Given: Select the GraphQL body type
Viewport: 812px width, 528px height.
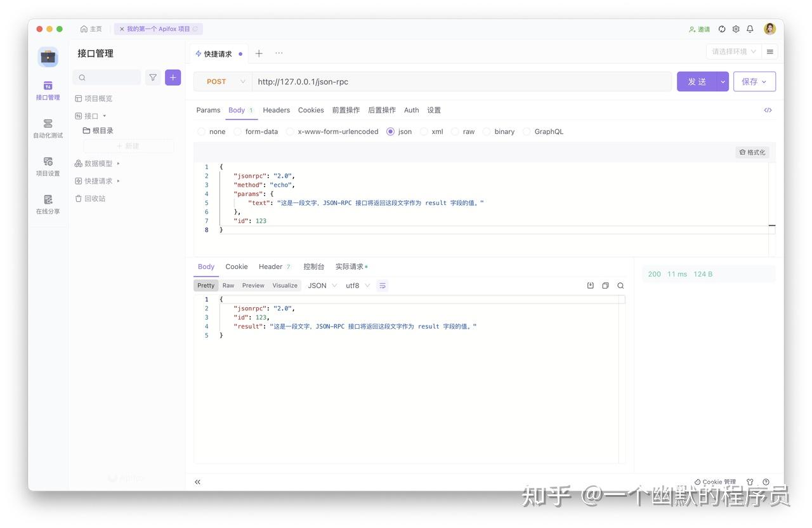Looking at the screenshot, I should coord(543,131).
